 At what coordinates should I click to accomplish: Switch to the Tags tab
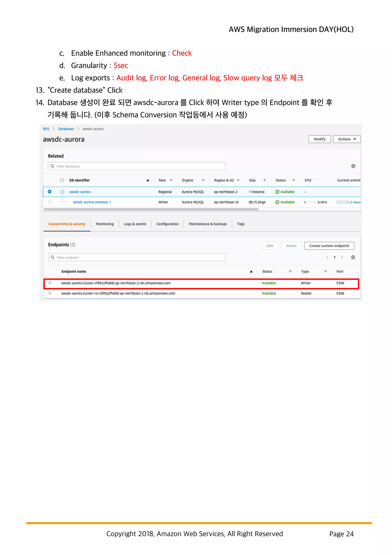pos(241,224)
